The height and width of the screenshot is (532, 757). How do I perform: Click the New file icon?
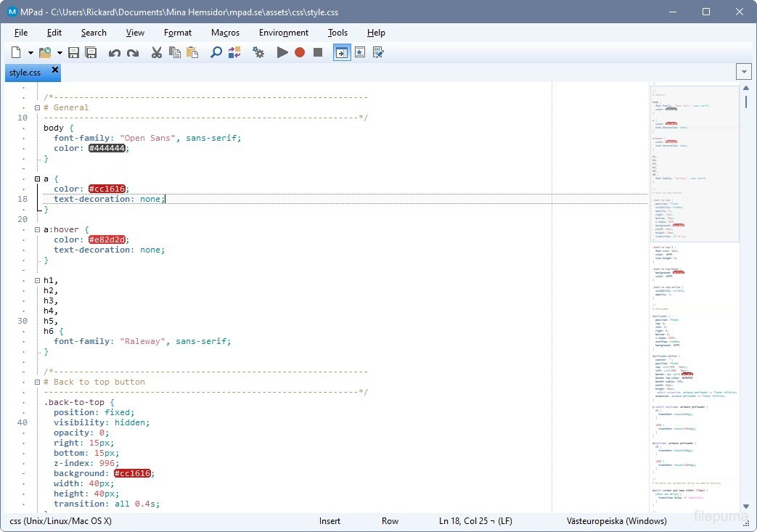(16, 52)
